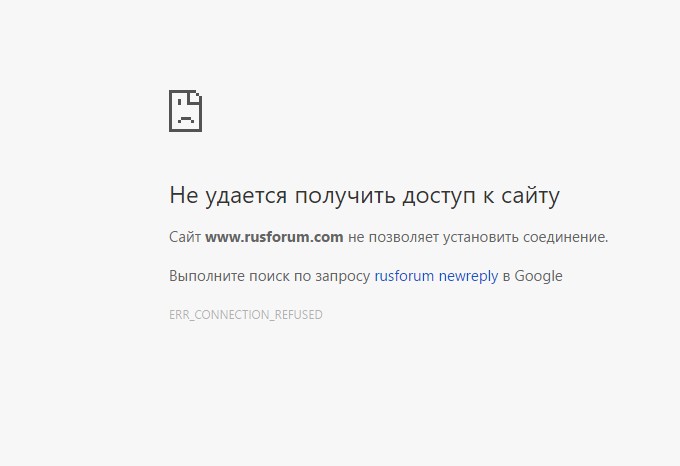Click the heading "Не удается получить доступ к сайту"
Image resolution: width=680 pixels, height=466 pixels.
coord(364,196)
